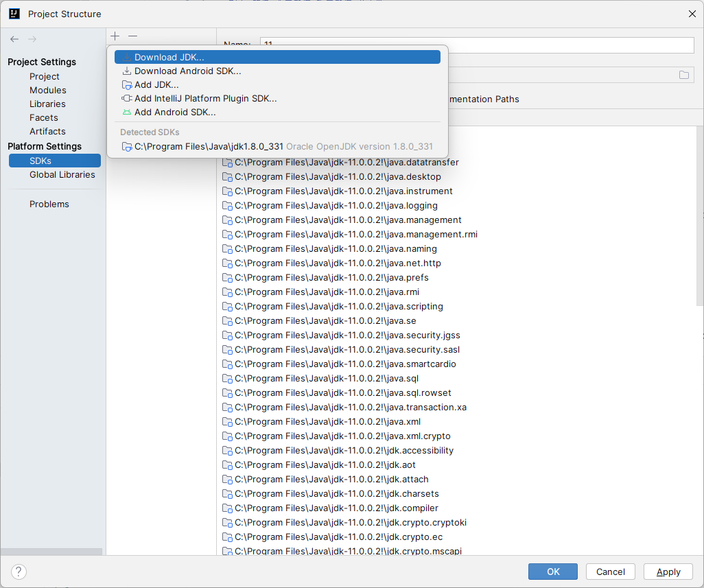Image resolution: width=704 pixels, height=588 pixels.
Task: Select the java.transaction.xa classpath entry
Action: tap(344, 407)
